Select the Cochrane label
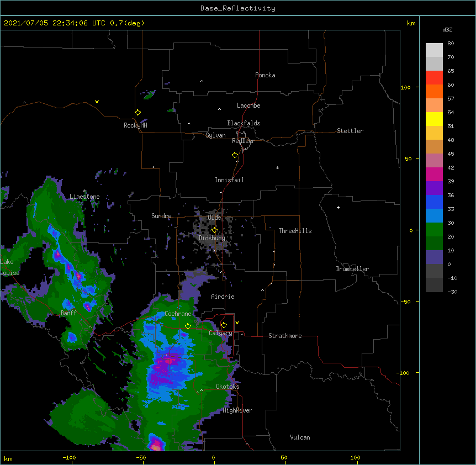476x465 pixels. pyautogui.click(x=178, y=314)
